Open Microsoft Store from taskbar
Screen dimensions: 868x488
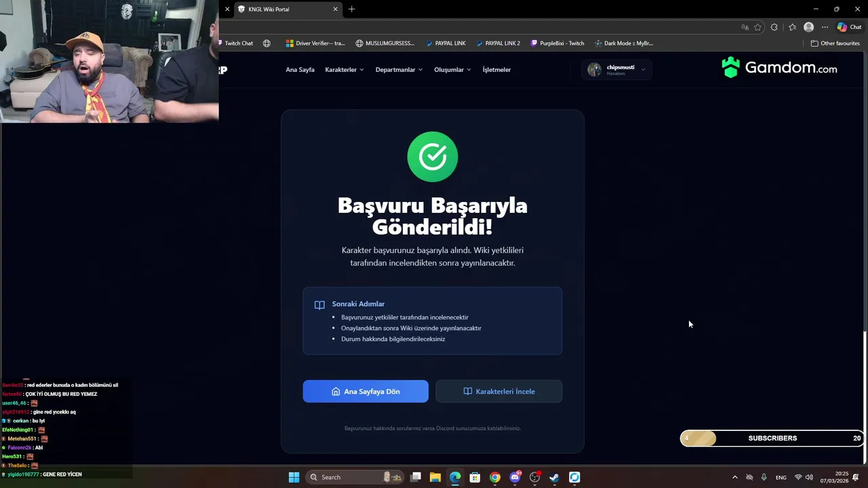tap(475, 477)
